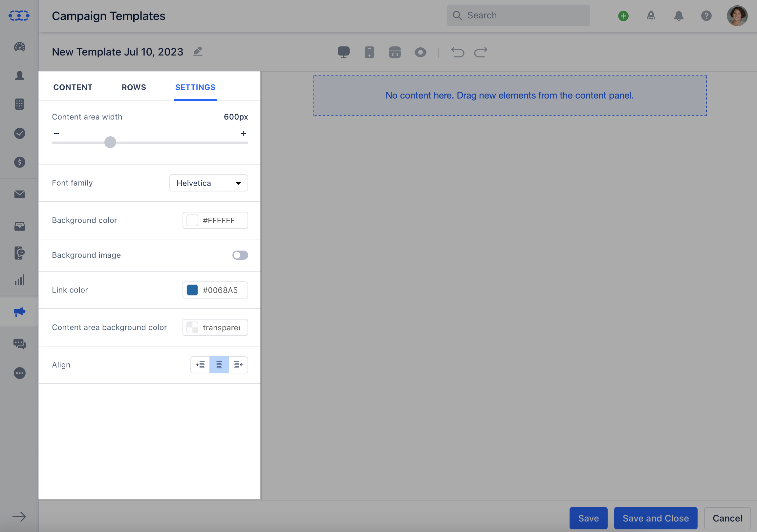757x532 pixels.
Task: Switch to mobile preview icon
Action: (x=369, y=52)
